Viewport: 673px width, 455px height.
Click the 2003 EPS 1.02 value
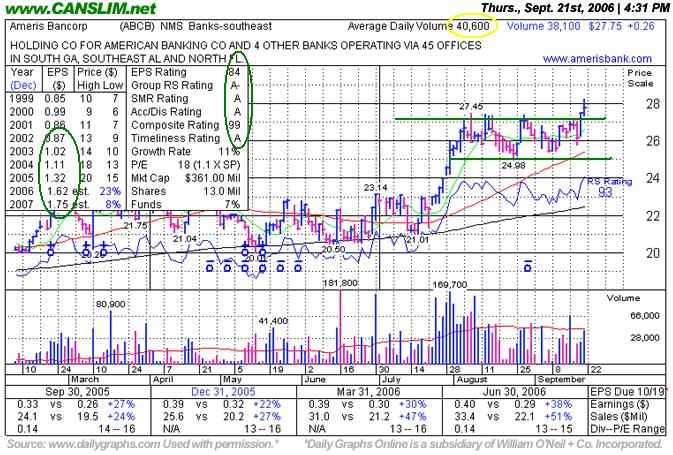pyautogui.click(x=55, y=152)
